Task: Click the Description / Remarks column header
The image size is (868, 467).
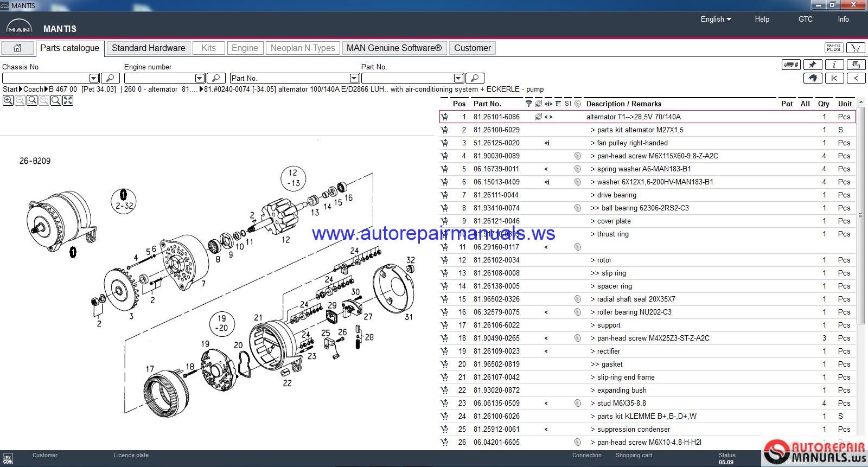Action: [624, 104]
